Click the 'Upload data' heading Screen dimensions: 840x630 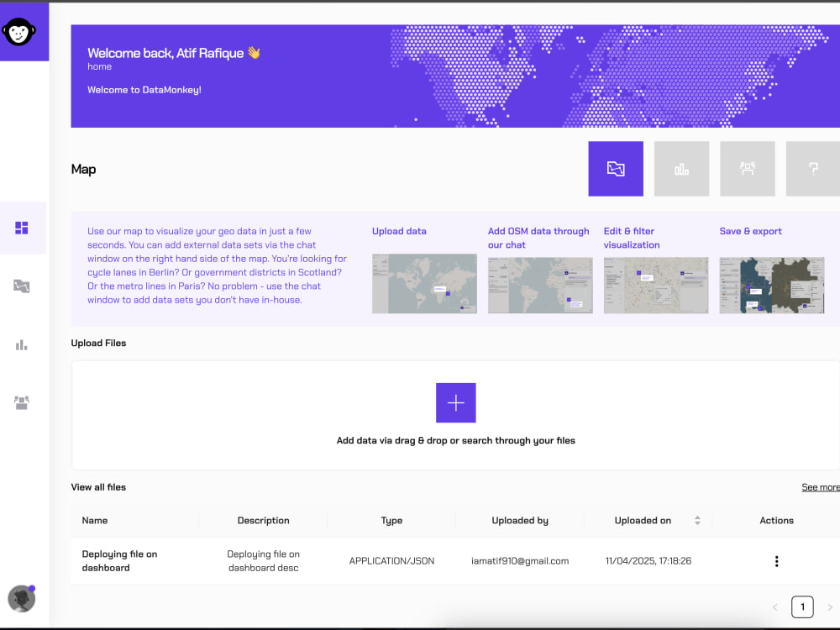tap(399, 231)
